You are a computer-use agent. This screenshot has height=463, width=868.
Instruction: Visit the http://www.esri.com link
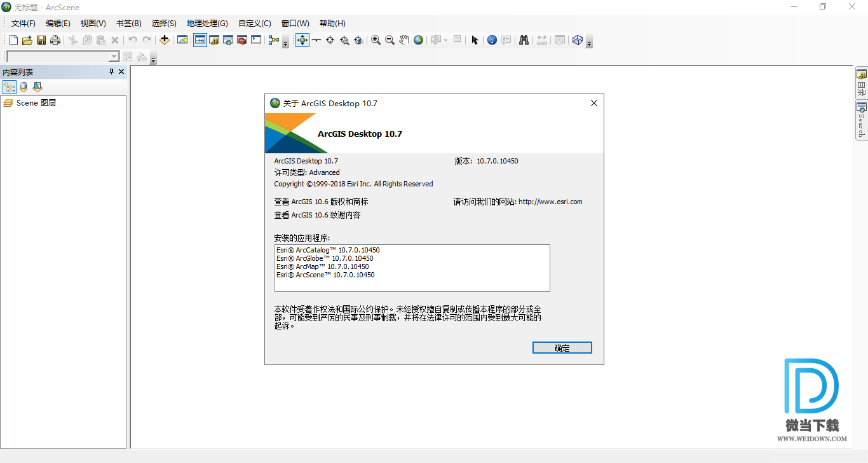tap(550, 202)
